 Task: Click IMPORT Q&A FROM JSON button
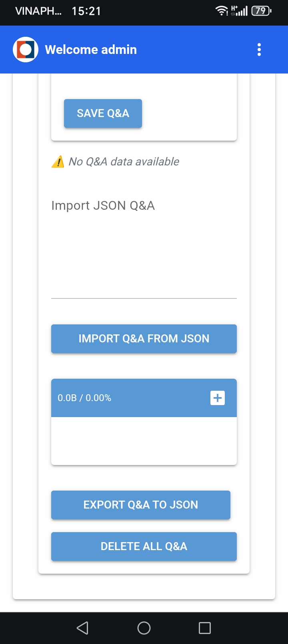(144, 339)
